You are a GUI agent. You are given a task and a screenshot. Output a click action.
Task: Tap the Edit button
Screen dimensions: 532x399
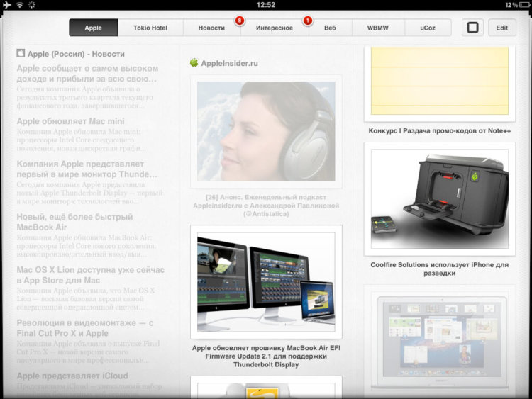(x=502, y=28)
